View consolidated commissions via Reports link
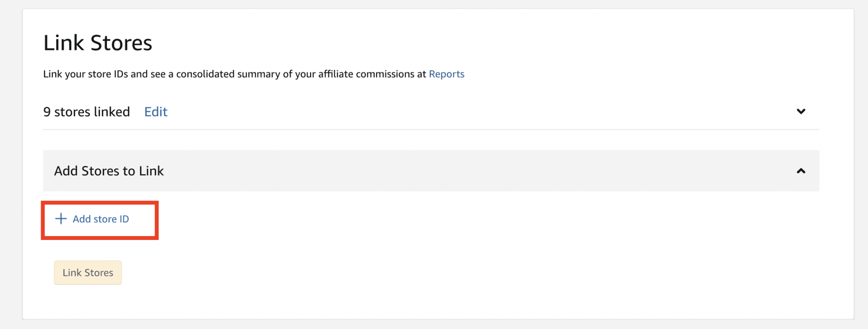 tap(446, 74)
